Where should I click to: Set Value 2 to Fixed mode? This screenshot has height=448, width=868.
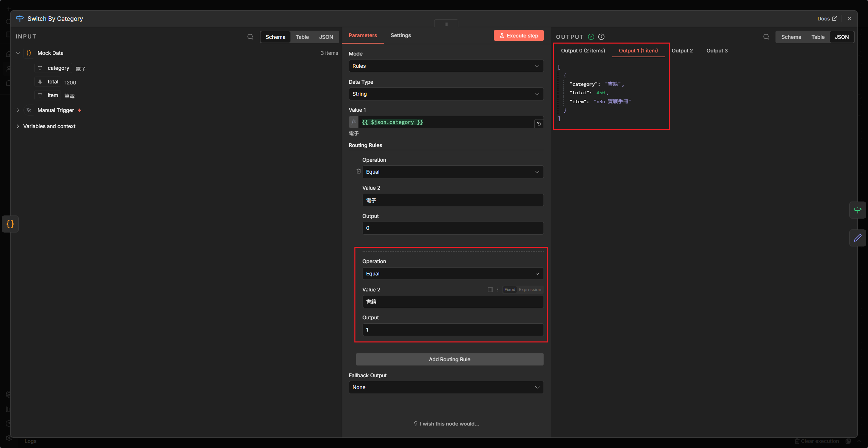pos(510,290)
